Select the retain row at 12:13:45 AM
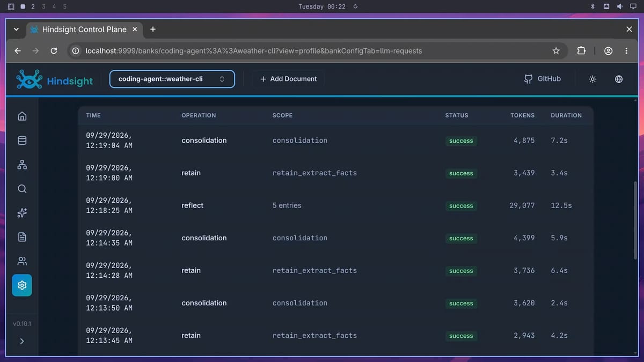The width and height of the screenshot is (644, 362). point(335,336)
